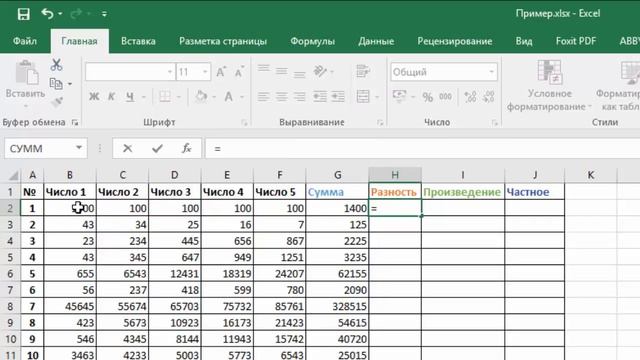Open the Файл tab
Viewport: 640px width, 360px height.
(x=25, y=41)
